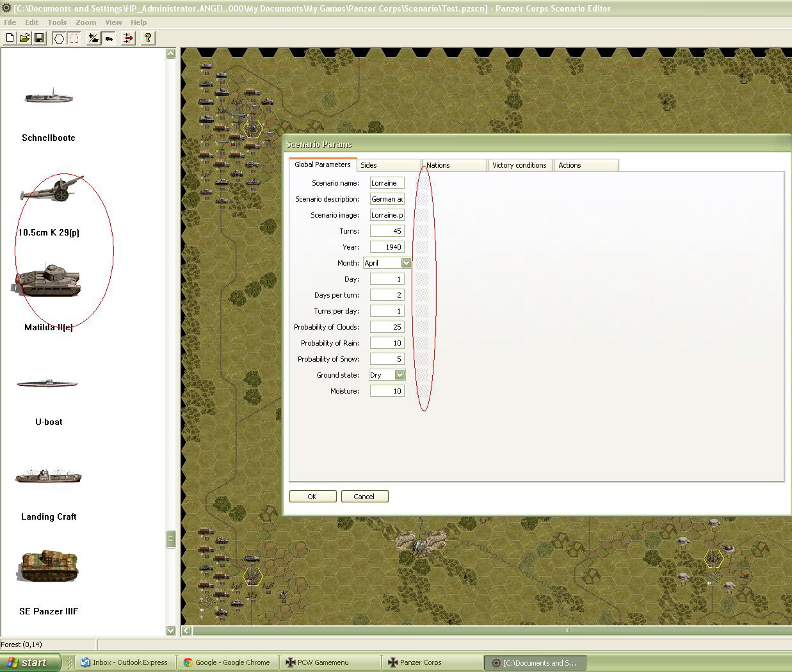Confirm the dialog with OK

click(312, 497)
